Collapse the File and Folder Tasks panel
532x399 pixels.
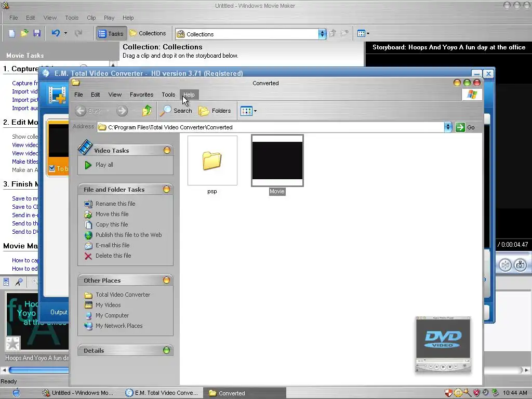pyautogui.click(x=166, y=189)
